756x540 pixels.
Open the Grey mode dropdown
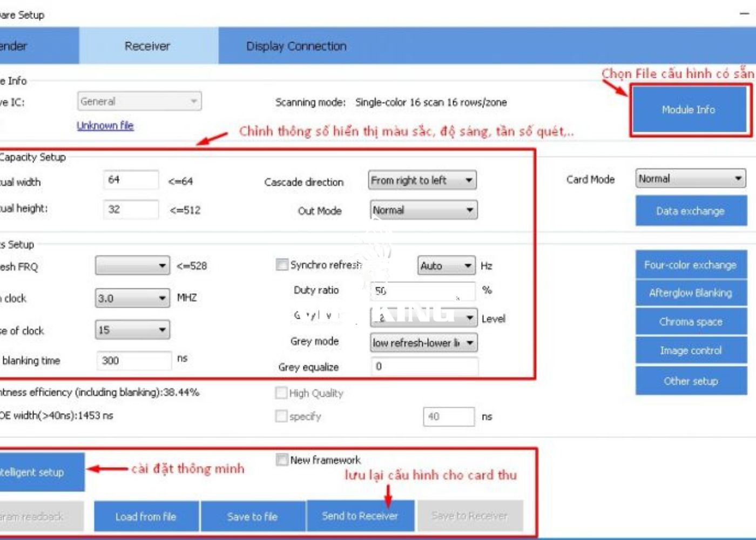coord(423,343)
